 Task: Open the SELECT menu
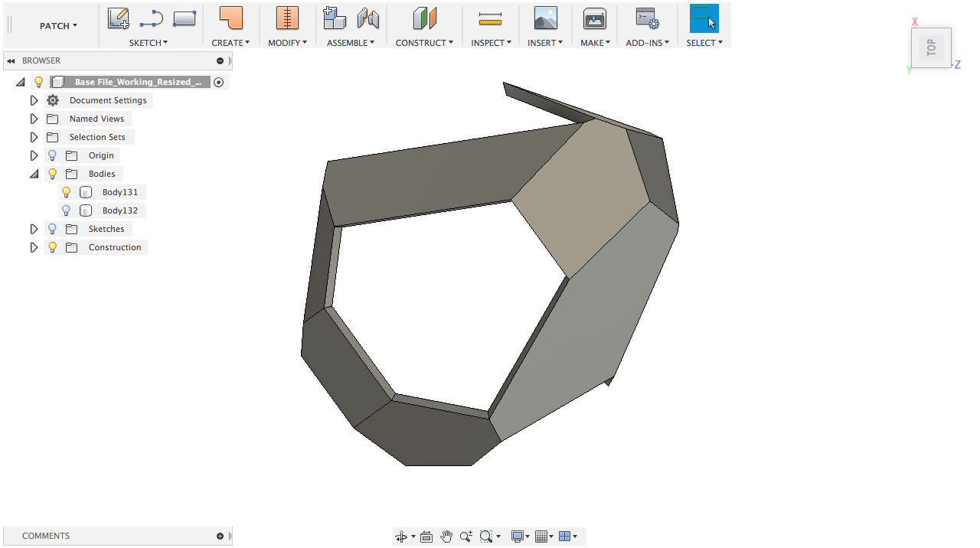[704, 43]
